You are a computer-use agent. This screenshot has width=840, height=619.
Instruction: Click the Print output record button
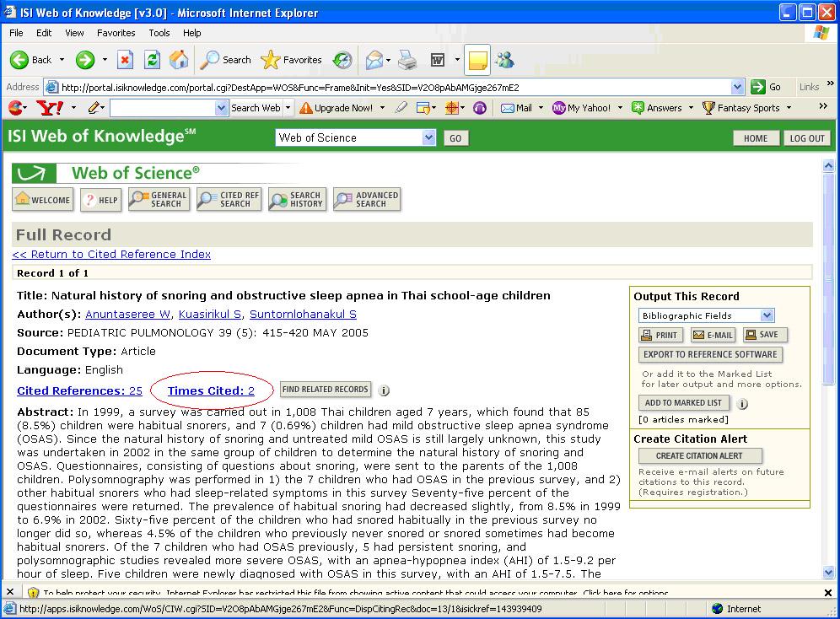pyautogui.click(x=661, y=335)
